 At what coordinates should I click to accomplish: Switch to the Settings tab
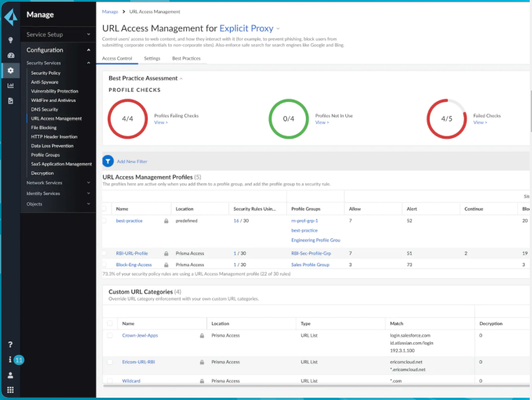[152, 59]
